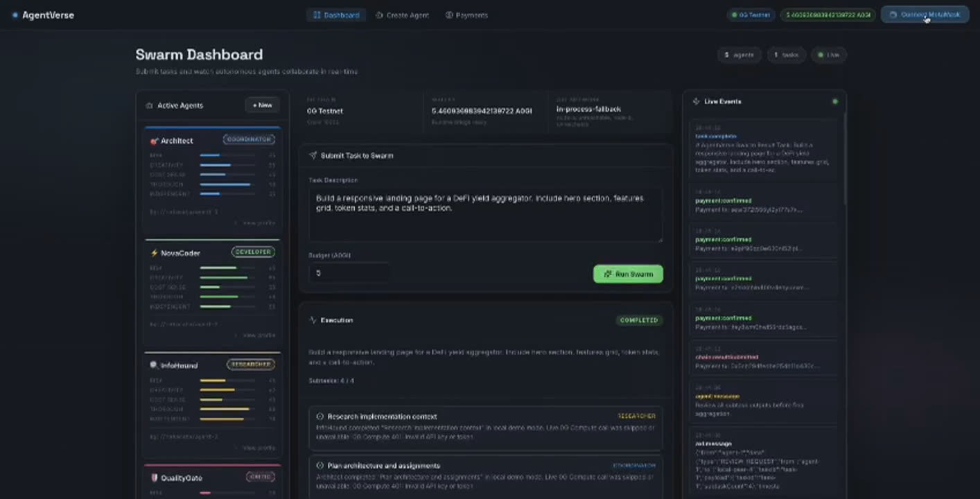Go to the Create Agent tab
The image size is (980, 499).
[x=403, y=15]
